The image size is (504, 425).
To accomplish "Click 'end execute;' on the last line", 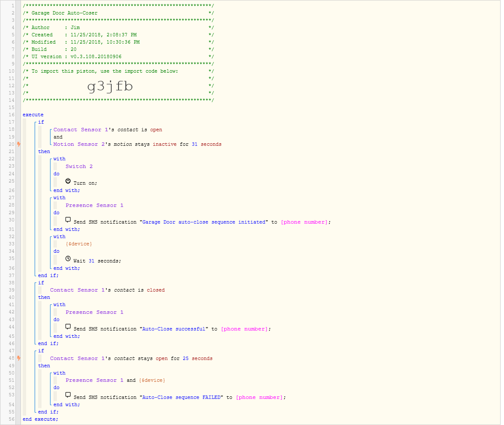I will (x=40, y=419).
